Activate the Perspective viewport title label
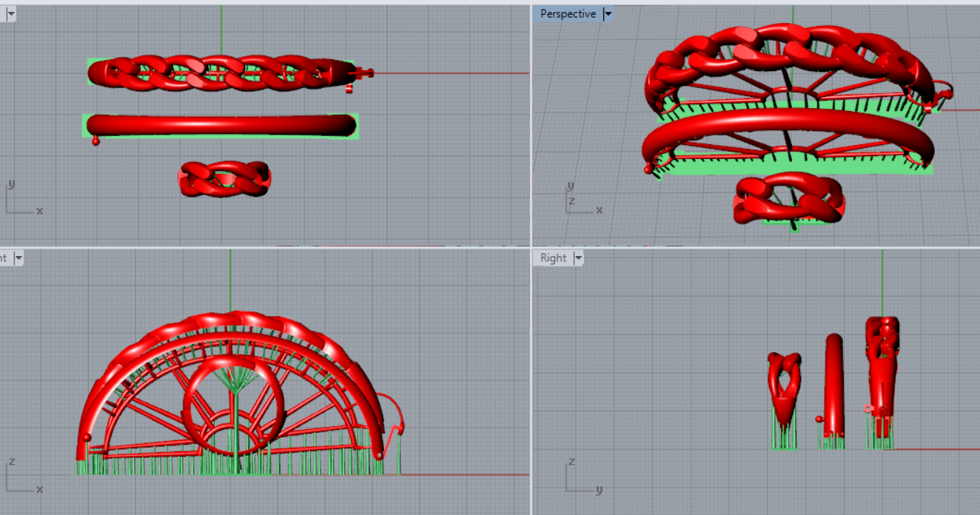Viewport: 980px width, 515px height. tap(568, 14)
